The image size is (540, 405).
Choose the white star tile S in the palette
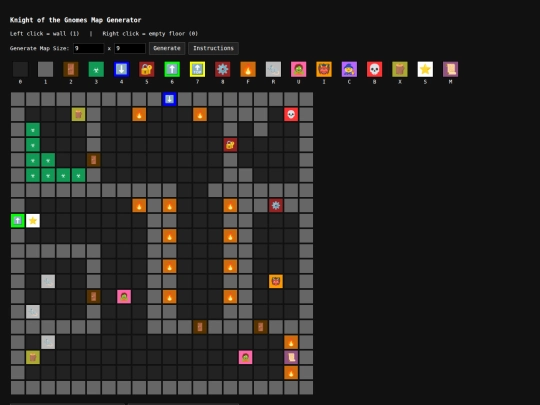pos(425,69)
